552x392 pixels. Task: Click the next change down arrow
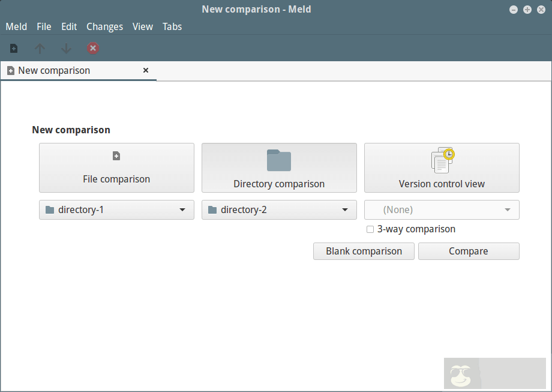coord(67,49)
